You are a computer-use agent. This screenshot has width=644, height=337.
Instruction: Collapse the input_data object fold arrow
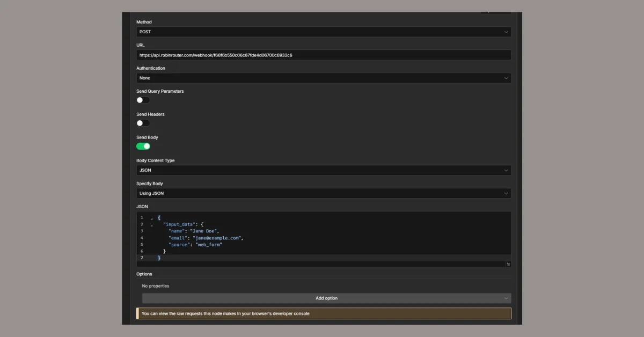tap(151, 224)
